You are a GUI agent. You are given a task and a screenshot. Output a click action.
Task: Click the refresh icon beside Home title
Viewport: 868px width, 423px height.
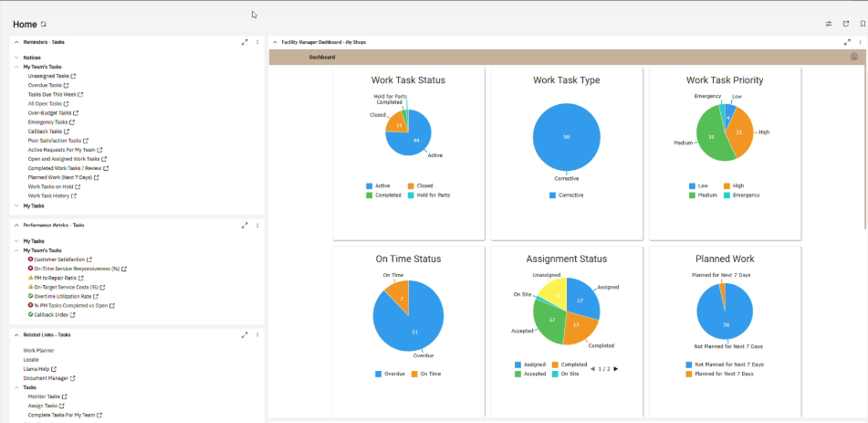click(x=44, y=25)
